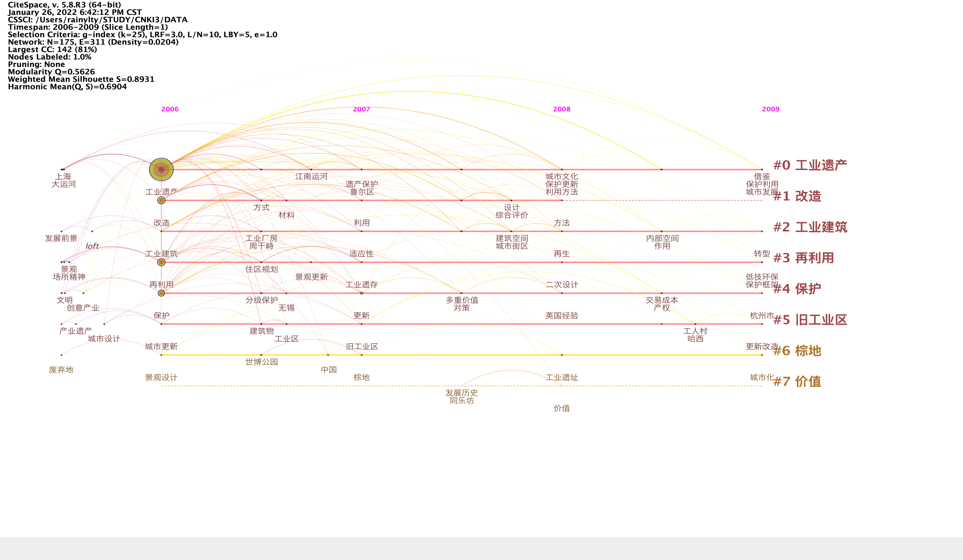
Task: Click the 工业遗存 keyword label
Action: pyautogui.click(x=362, y=285)
